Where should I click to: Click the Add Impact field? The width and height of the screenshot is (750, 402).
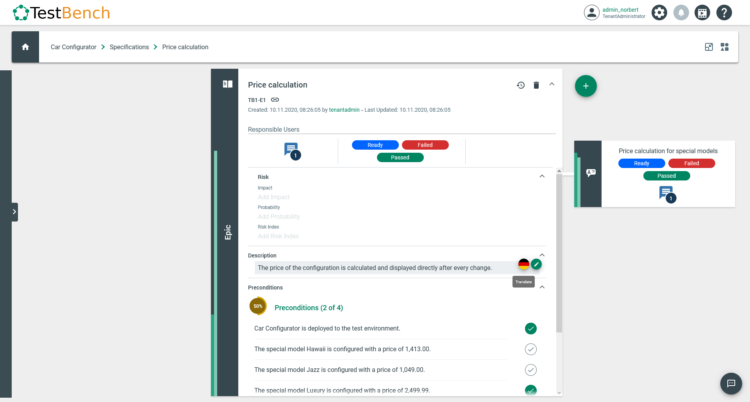tap(274, 197)
